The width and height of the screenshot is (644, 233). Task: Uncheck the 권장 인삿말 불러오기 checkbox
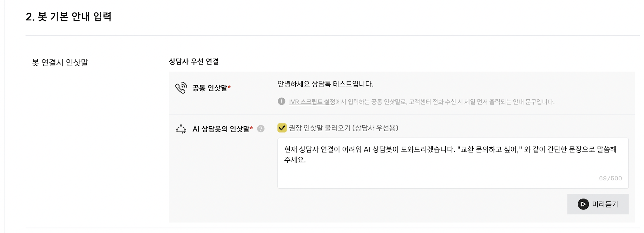click(282, 128)
